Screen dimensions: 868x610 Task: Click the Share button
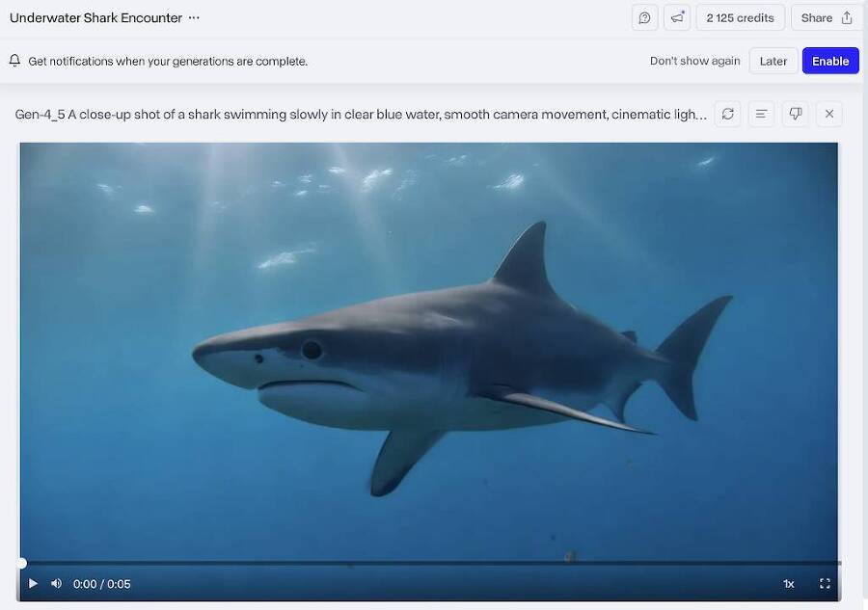pyautogui.click(x=826, y=18)
